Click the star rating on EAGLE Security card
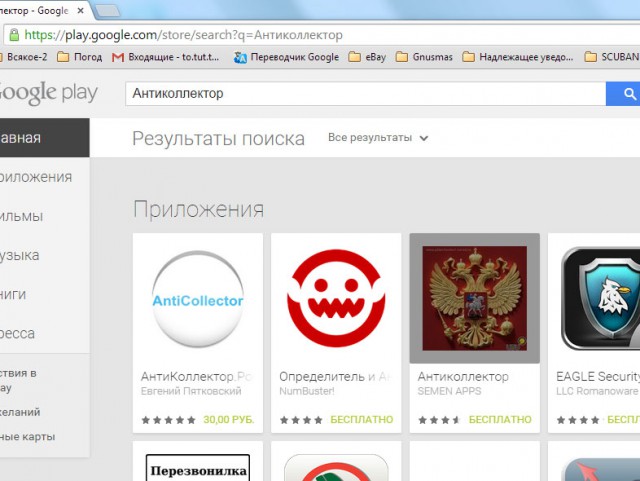The width and height of the screenshot is (640, 481). pyautogui.click(x=578, y=420)
